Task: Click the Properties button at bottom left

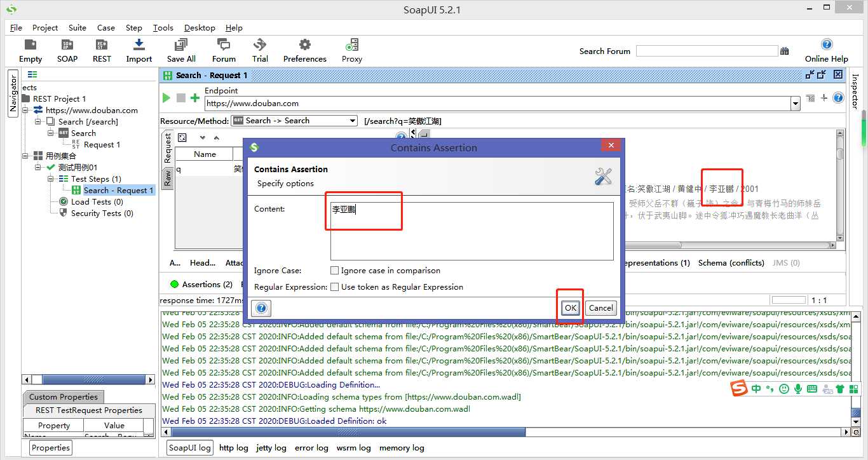Action: coord(51,447)
